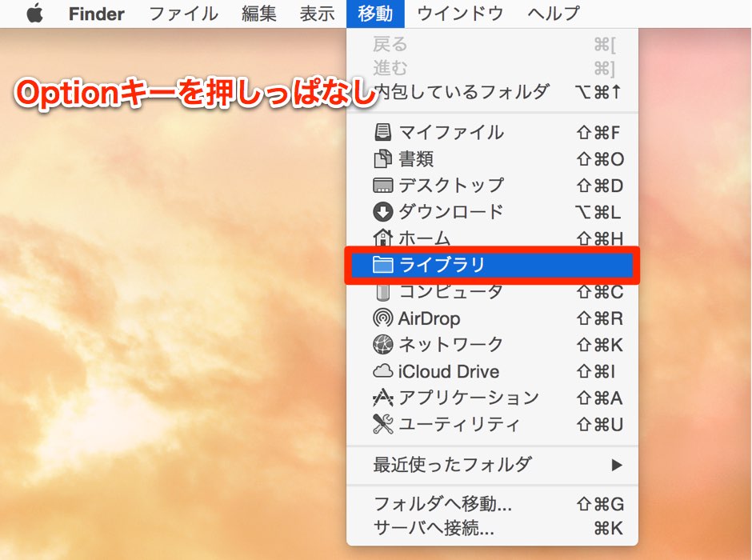The width and height of the screenshot is (752, 560).
Task: Open the ウインドウ menu
Action: coord(460,14)
